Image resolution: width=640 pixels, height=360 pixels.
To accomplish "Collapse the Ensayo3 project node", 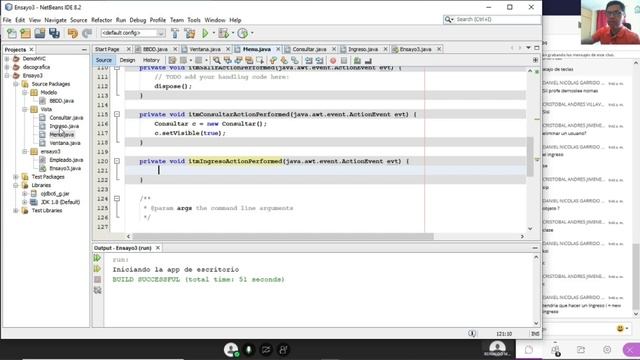I will 7,76.
